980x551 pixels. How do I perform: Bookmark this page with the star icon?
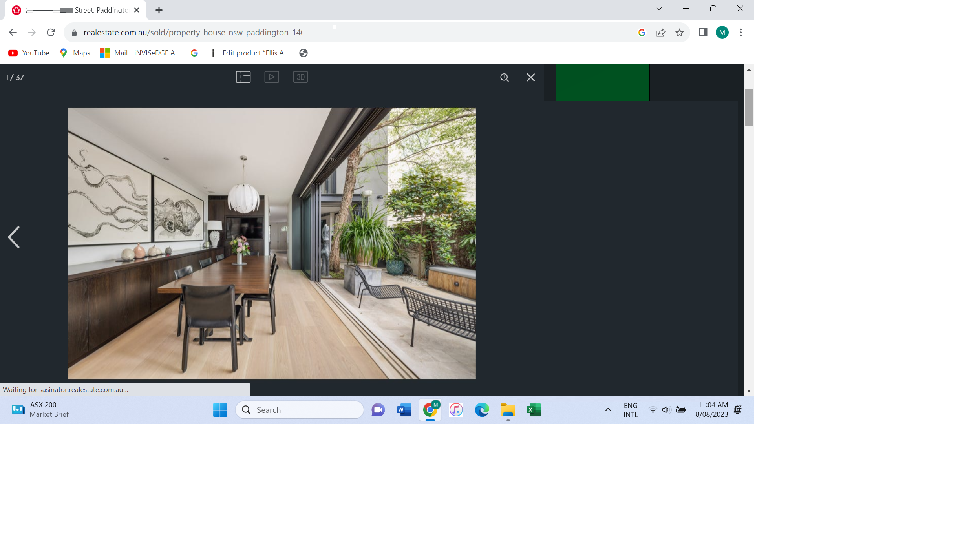pyautogui.click(x=679, y=33)
